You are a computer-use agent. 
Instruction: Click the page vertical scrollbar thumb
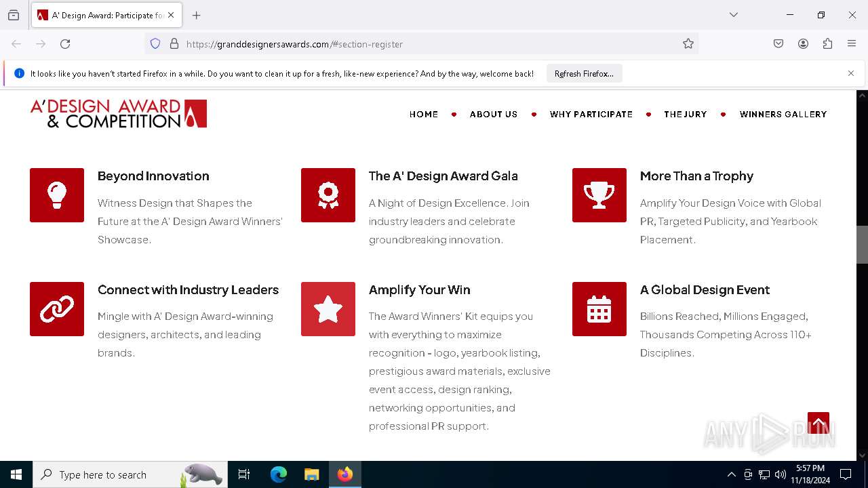tap(862, 244)
